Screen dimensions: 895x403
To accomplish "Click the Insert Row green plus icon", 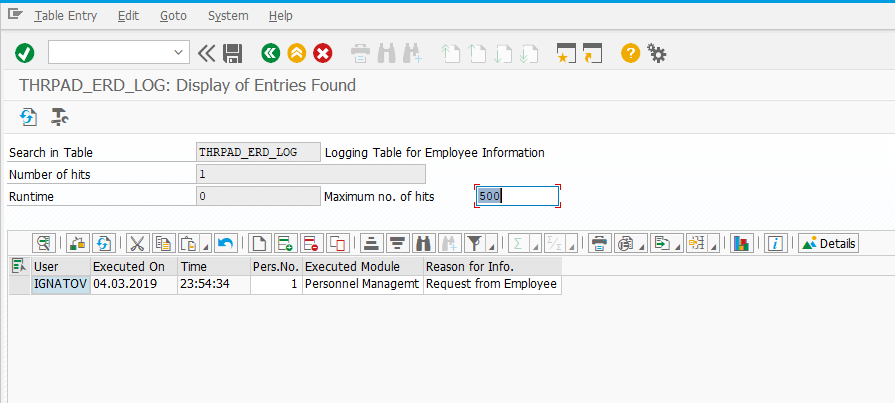I will point(285,244).
